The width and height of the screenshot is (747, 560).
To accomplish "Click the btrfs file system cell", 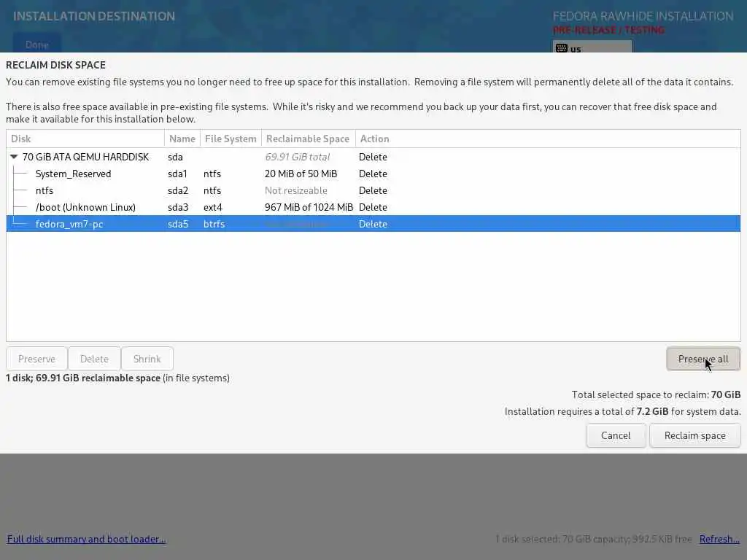I will click(x=214, y=224).
